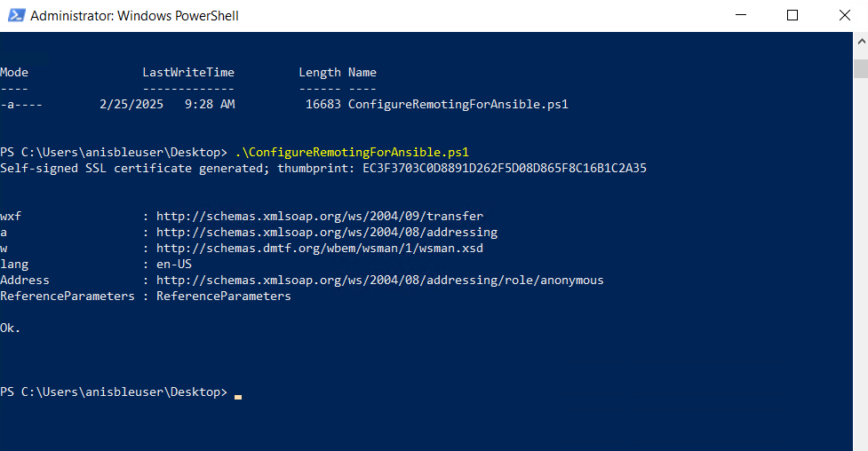
Task: Click the ConfigureRemotingForAnsible.ps1 file name in listing
Action: tap(458, 104)
